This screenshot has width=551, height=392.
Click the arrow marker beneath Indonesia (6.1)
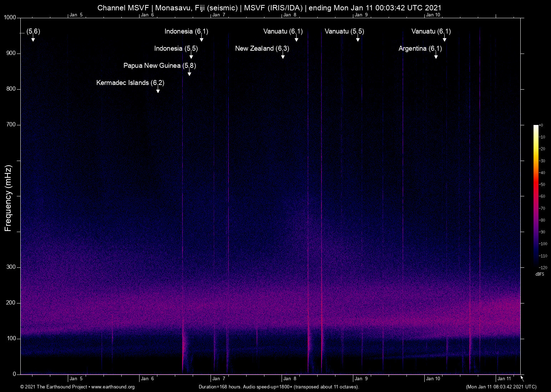coord(201,38)
